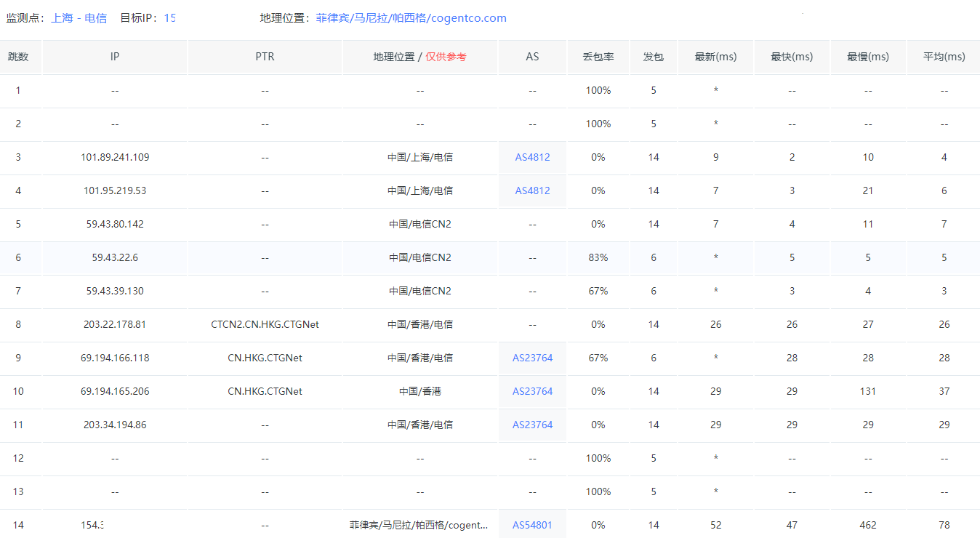Click 100% packet loss in hop 13 row

598,491
